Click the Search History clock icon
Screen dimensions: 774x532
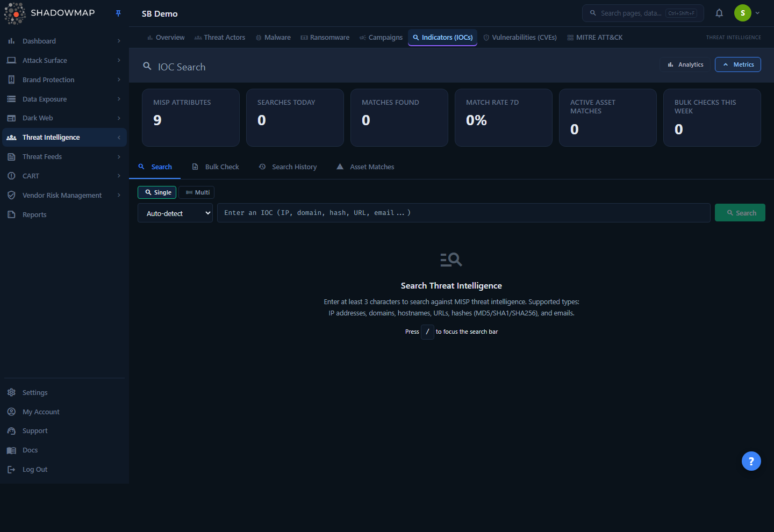(262, 167)
